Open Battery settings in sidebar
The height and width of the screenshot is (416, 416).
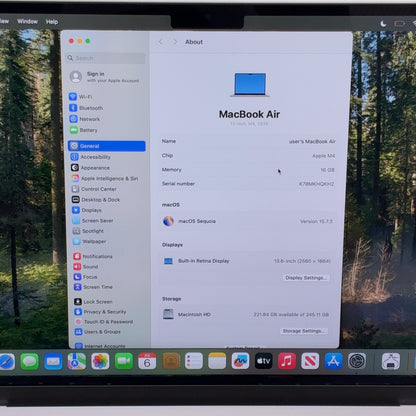[x=84, y=130]
